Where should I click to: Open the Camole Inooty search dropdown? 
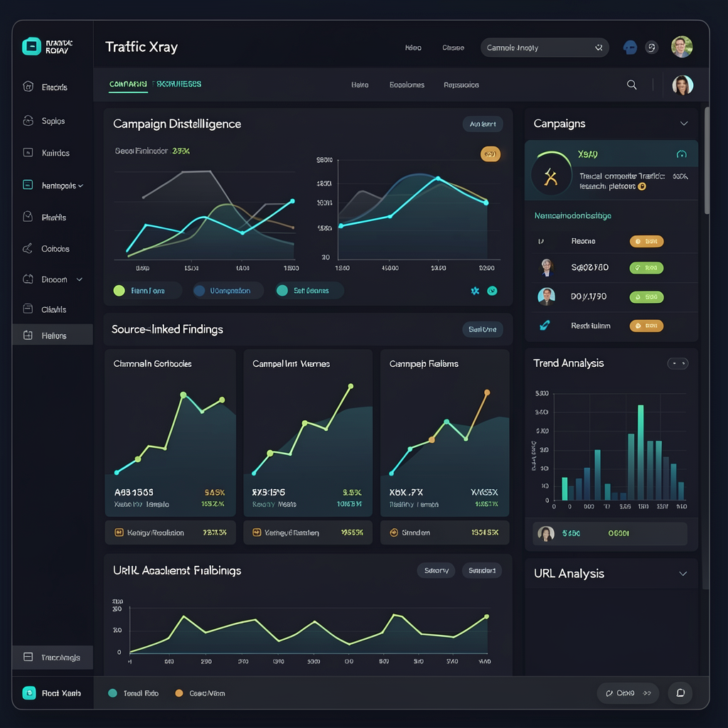point(545,48)
